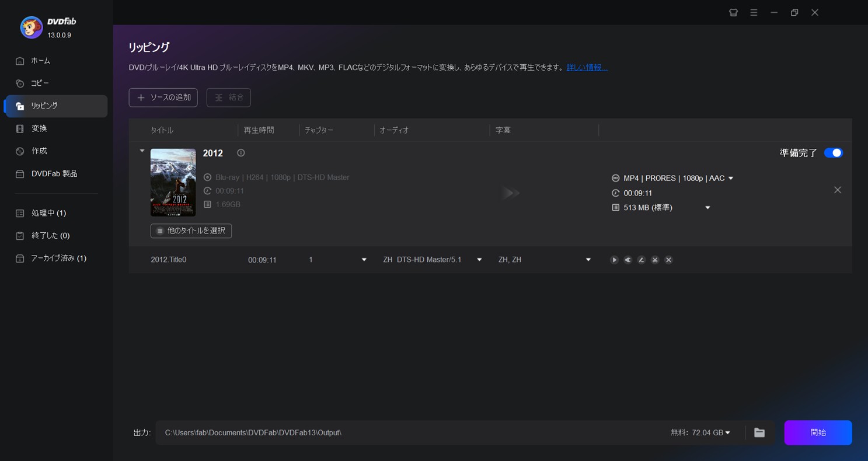Click the disc icon next to Blu-ray info
Image resolution: width=868 pixels, height=461 pixels.
[x=207, y=177]
